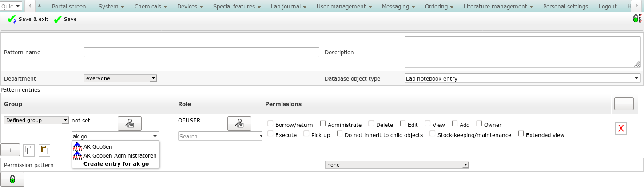This screenshot has width=644, height=195.
Task: Select AK Gooßen Administratoren from suggestions
Action: pos(119,155)
